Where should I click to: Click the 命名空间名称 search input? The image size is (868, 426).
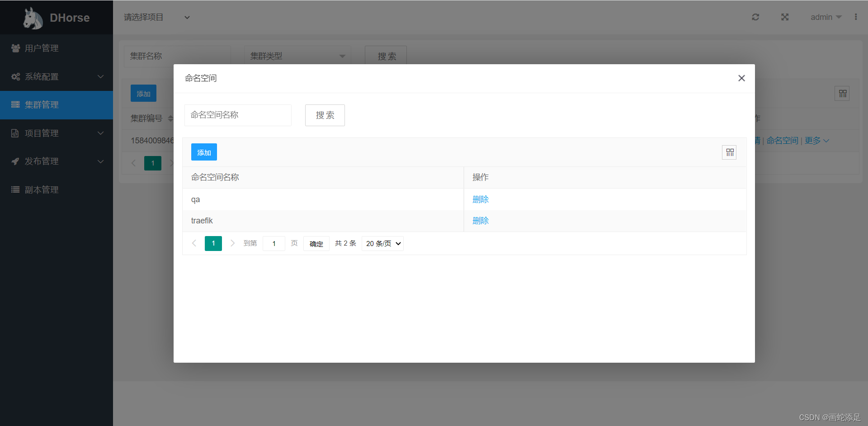click(238, 115)
